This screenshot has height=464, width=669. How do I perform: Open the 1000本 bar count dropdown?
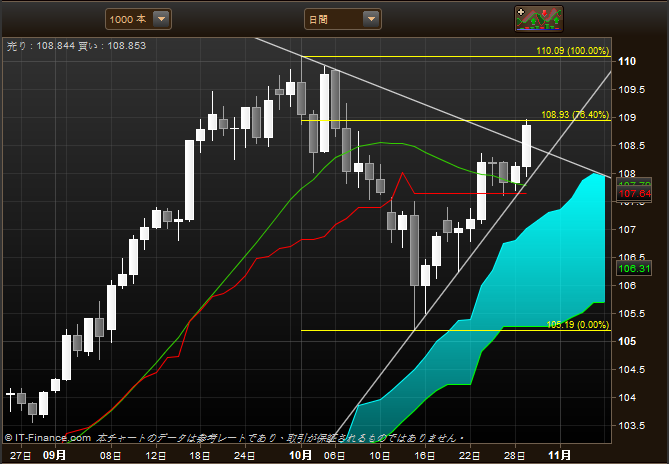(138, 19)
